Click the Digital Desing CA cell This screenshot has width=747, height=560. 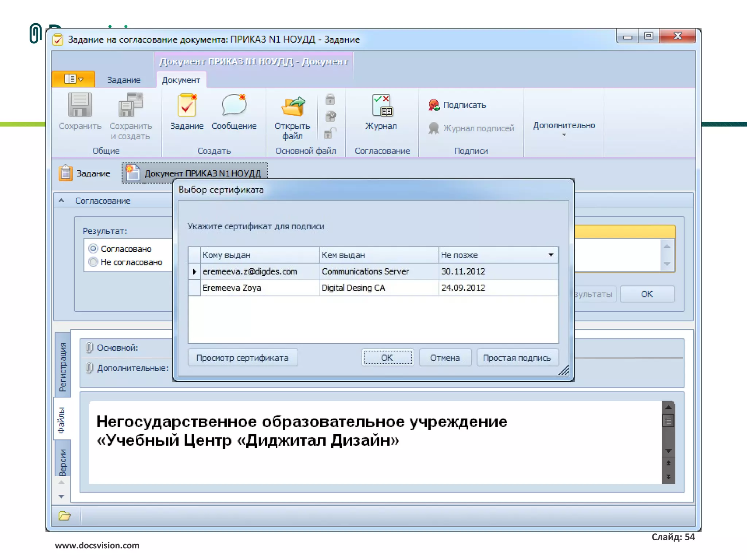click(x=379, y=288)
